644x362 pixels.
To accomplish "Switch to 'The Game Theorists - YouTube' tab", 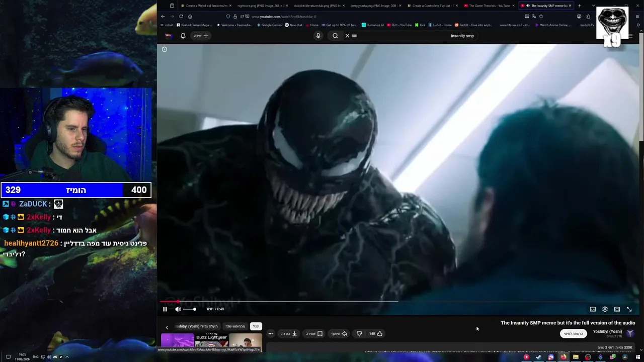I will [x=487, y=6].
